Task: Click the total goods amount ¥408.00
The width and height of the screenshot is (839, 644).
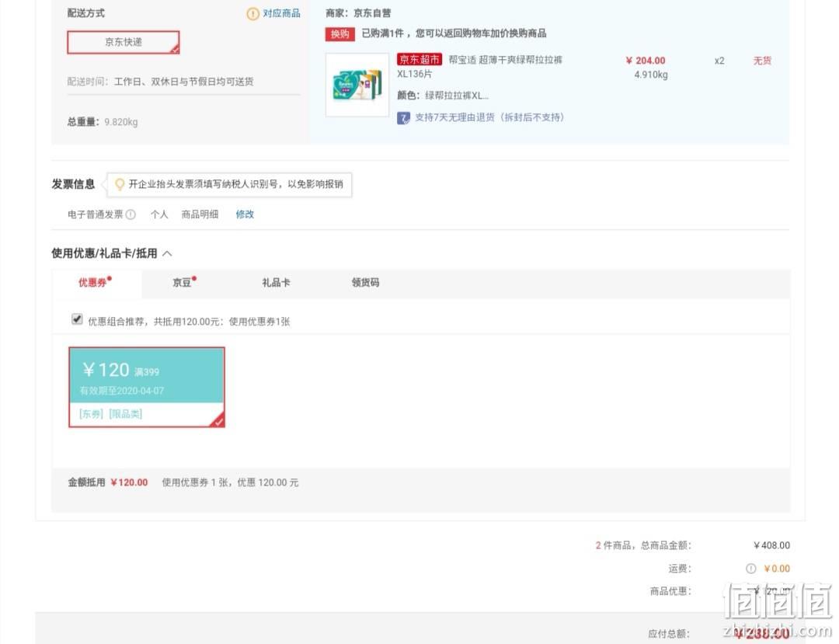Action: point(771,545)
